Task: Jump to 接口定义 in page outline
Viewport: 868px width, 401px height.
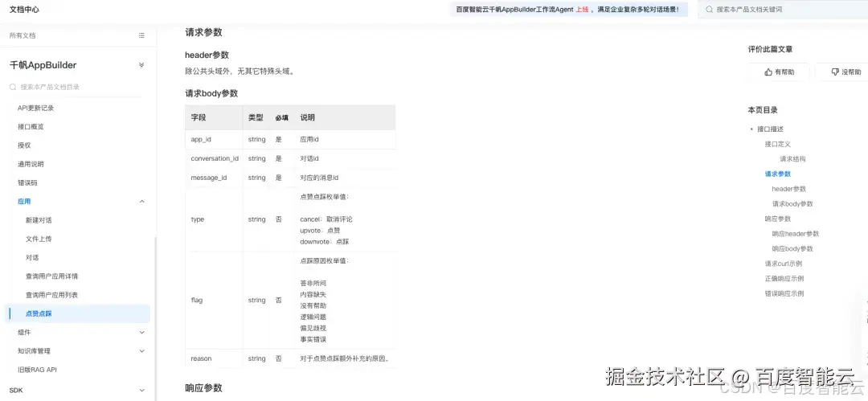Action: pos(778,144)
